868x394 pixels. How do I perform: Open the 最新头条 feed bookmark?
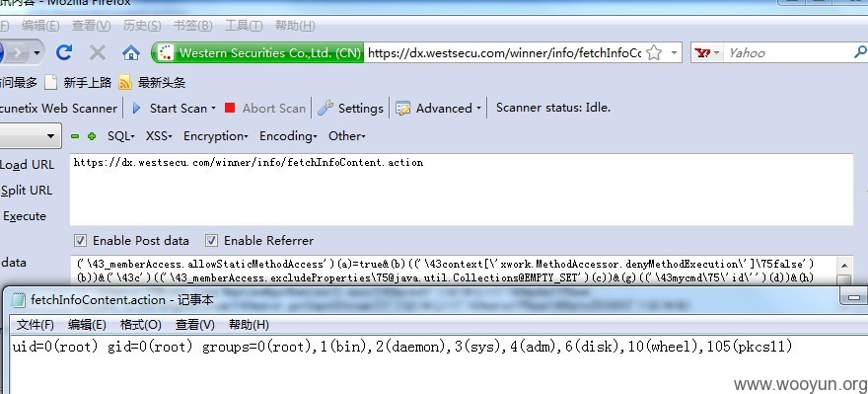pos(152,83)
